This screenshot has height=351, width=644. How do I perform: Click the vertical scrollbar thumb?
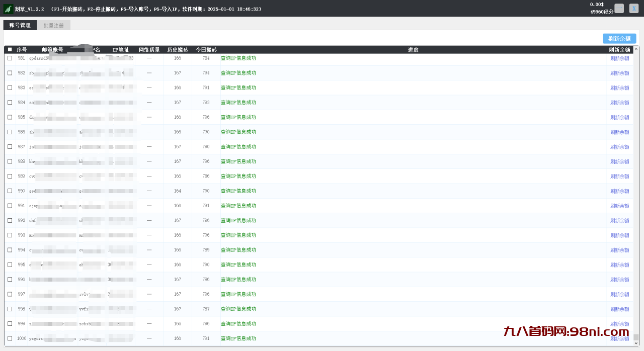coord(636,337)
